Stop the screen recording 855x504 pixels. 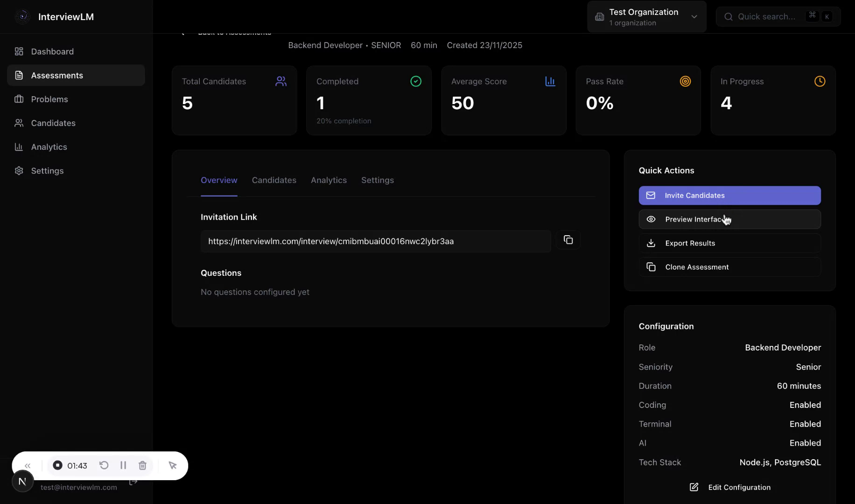pos(58,465)
